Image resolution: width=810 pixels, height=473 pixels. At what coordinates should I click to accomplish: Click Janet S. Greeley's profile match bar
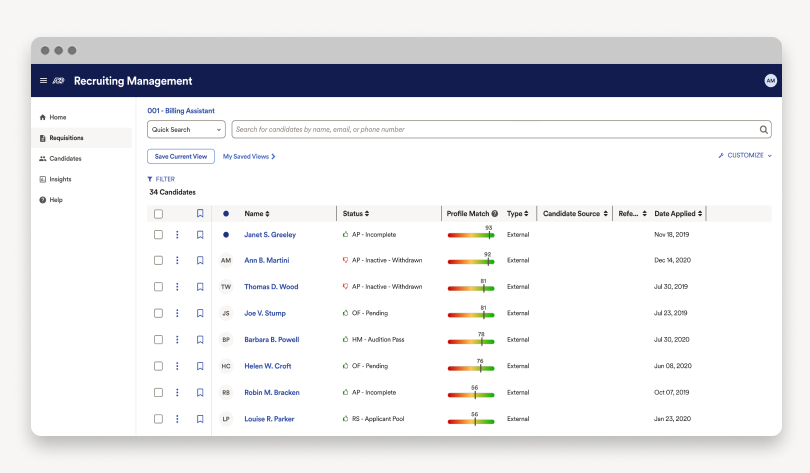pyautogui.click(x=471, y=235)
